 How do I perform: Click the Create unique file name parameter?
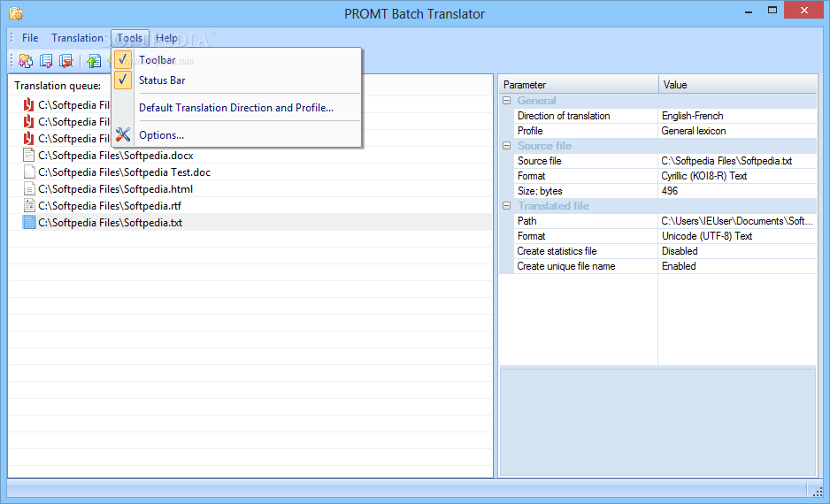[x=565, y=266]
